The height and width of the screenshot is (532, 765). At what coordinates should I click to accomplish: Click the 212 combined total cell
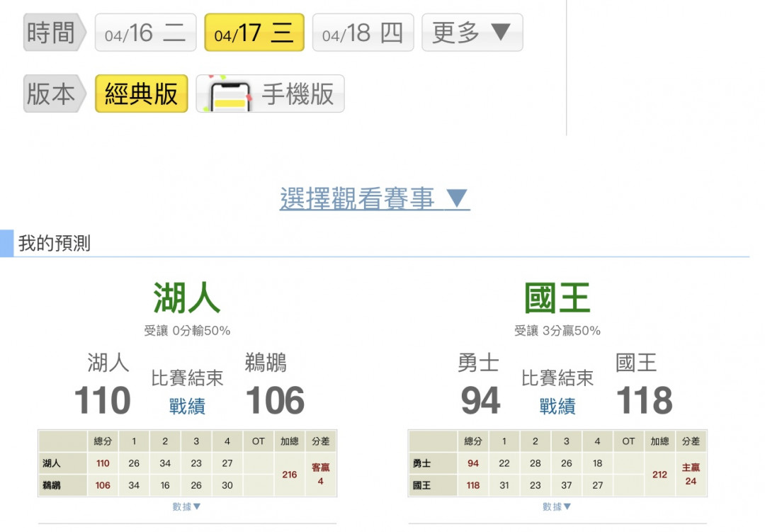click(659, 475)
